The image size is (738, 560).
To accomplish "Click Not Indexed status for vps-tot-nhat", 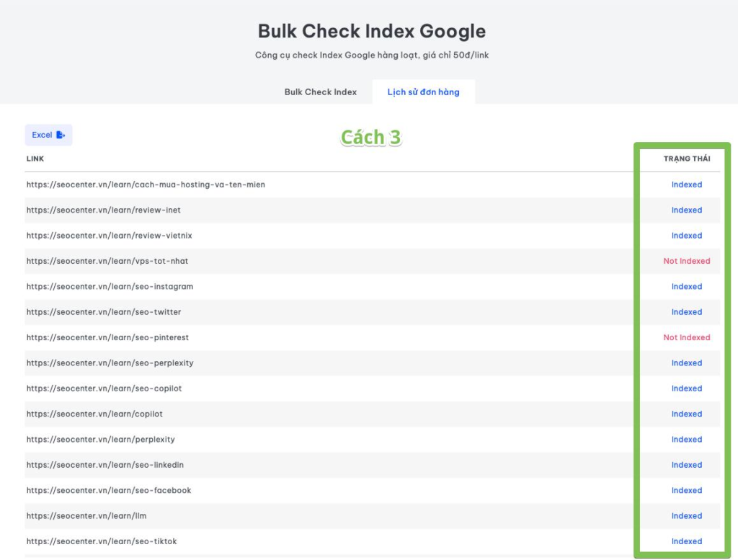I will (686, 261).
